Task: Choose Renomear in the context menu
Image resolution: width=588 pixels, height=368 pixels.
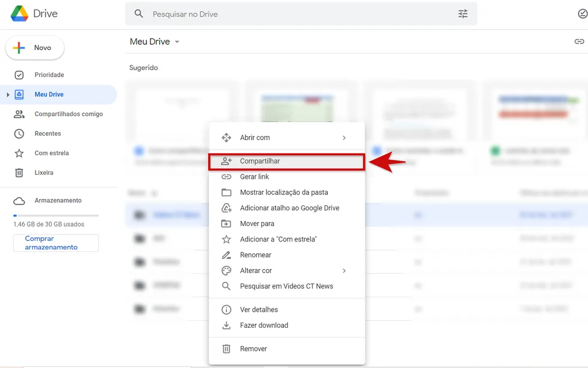Action: [x=256, y=255]
